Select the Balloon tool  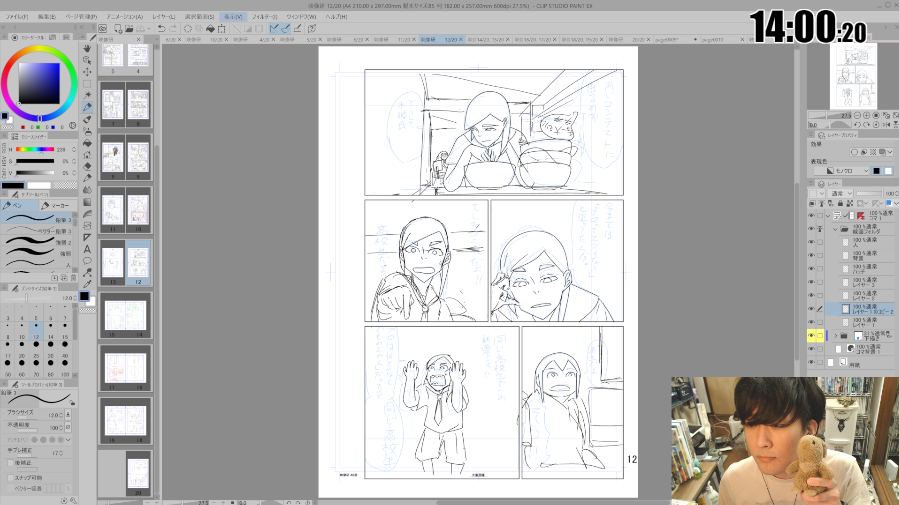click(x=87, y=261)
